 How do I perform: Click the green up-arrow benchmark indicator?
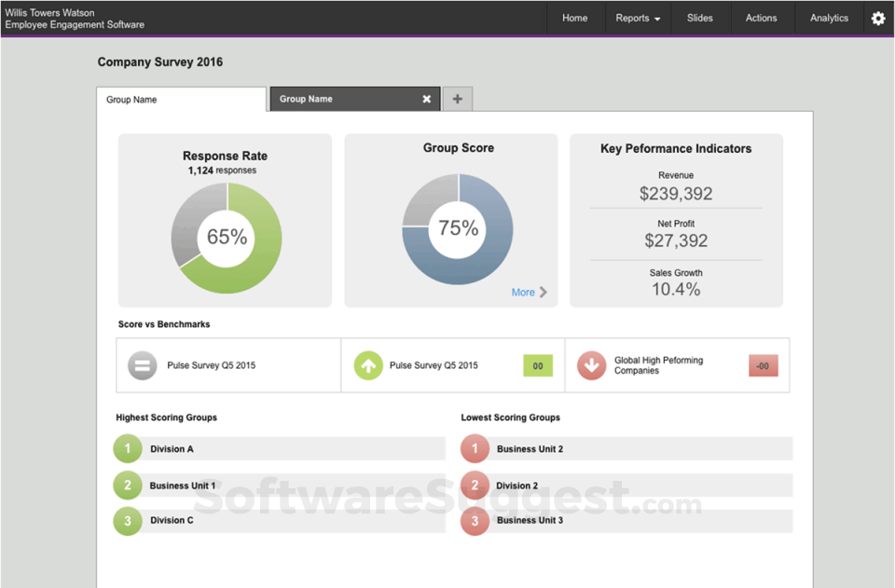[368, 365]
